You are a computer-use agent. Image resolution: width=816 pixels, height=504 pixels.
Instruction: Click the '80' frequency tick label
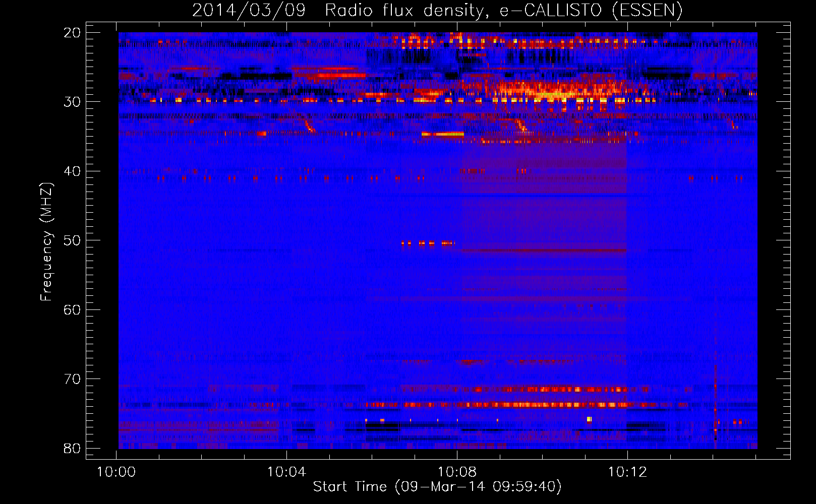click(72, 448)
